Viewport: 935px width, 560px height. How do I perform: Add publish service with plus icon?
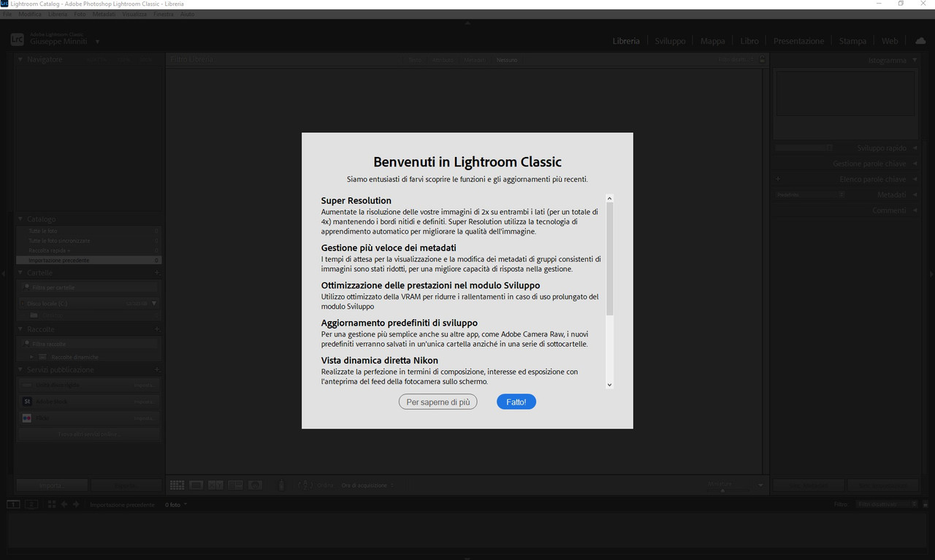[x=156, y=369]
